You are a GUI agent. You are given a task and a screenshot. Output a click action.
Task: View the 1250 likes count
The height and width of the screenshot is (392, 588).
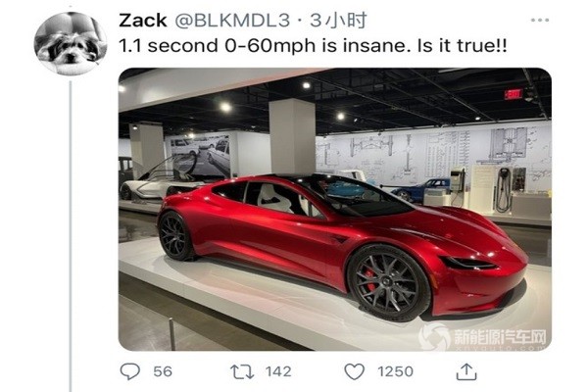click(395, 371)
